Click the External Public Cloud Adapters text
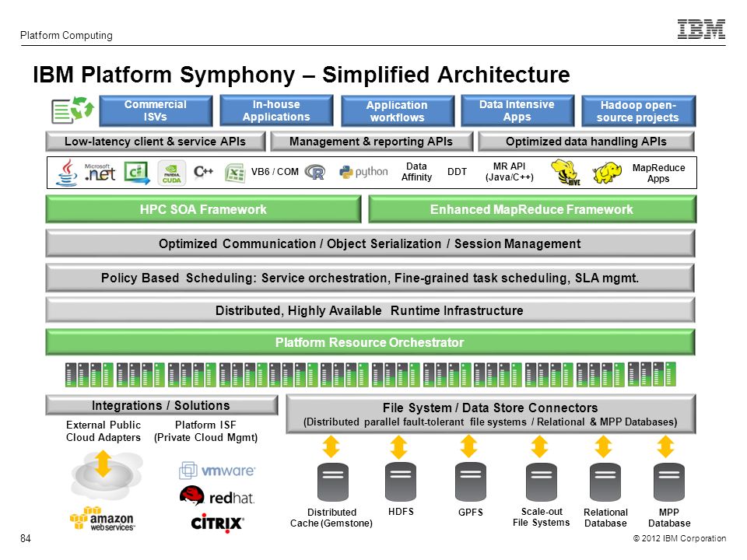747x560 pixels. click(x=103, y=431)
